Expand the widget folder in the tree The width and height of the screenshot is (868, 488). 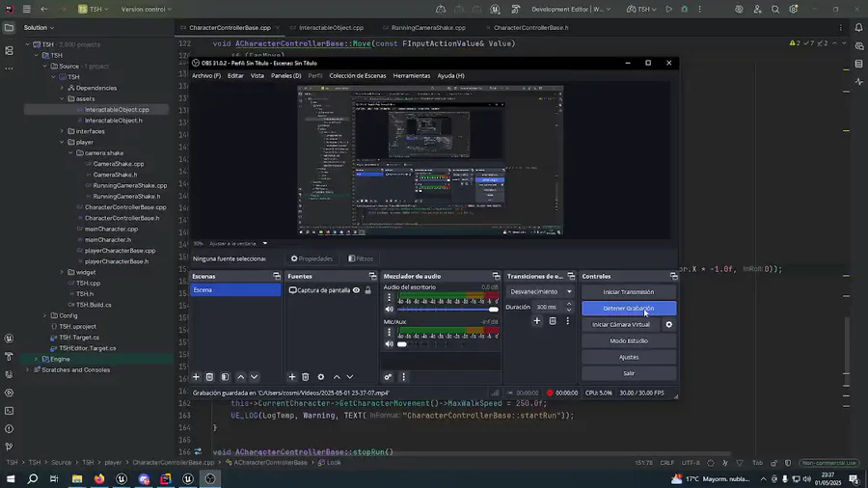point(62,272)
